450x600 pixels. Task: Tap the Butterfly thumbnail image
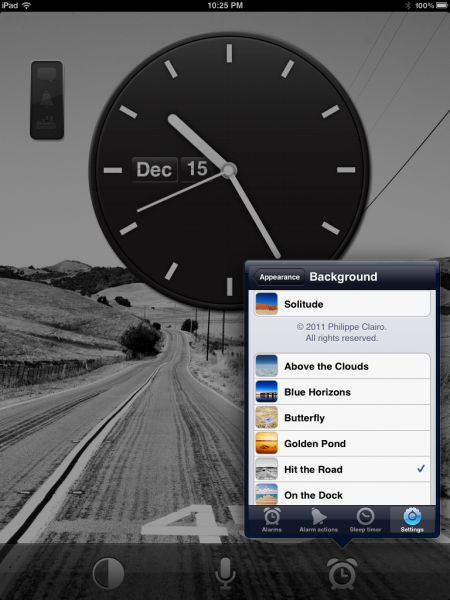266,417
